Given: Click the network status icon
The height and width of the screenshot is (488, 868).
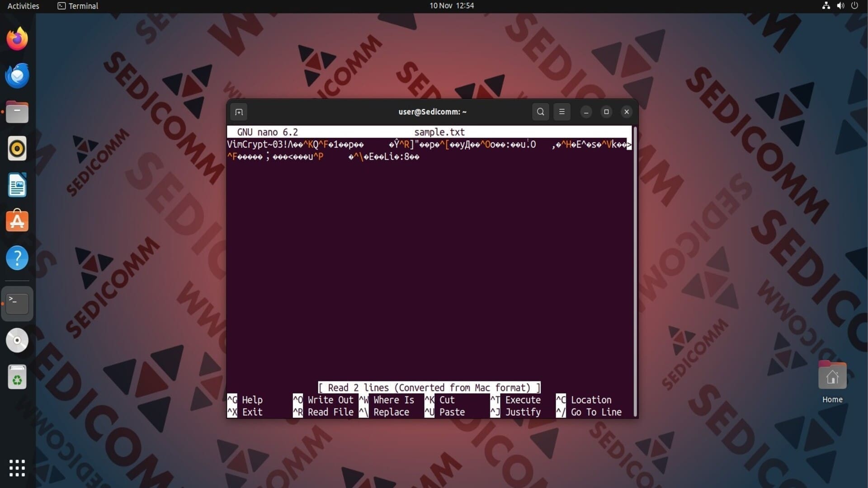Looking at the screenshot, I should point(826,6).
